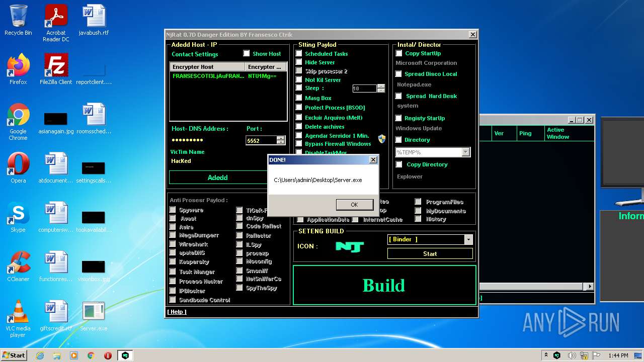
Task: Close the DONE! dialog
Action: click(x=373, y=159)
